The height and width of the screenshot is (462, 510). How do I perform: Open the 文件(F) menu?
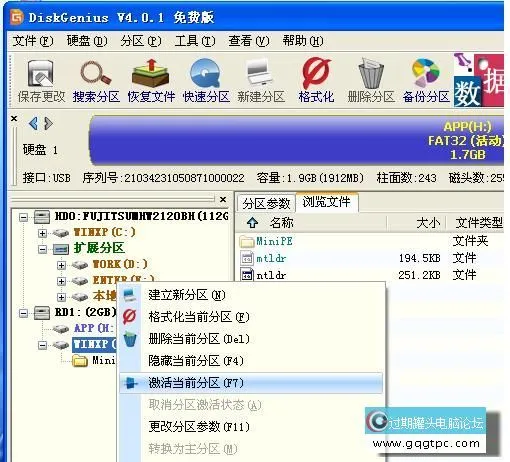coord(33,41)
